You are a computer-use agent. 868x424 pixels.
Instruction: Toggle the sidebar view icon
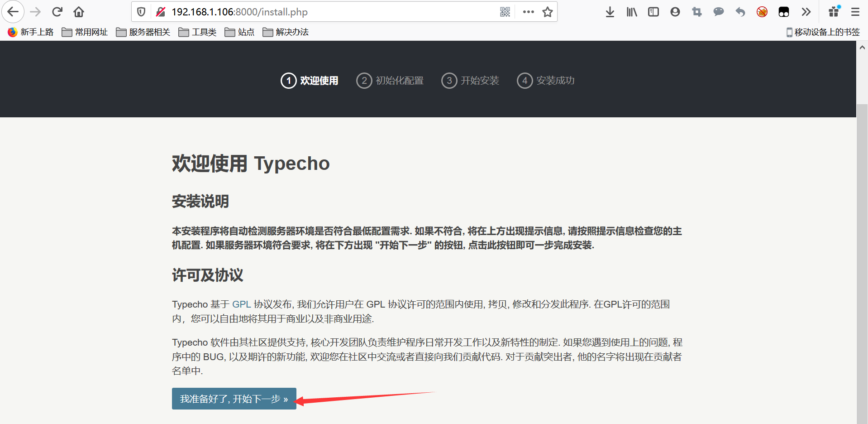coord(653,12)
